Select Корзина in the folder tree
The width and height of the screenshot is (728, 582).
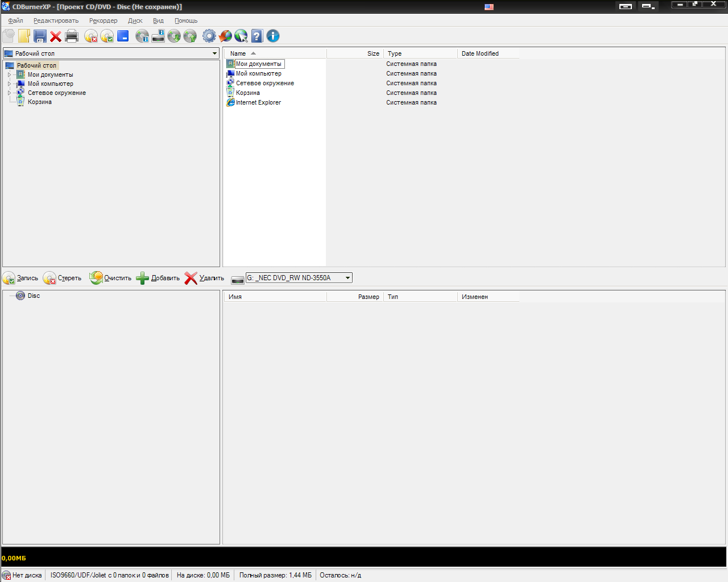tap(40, 102)
